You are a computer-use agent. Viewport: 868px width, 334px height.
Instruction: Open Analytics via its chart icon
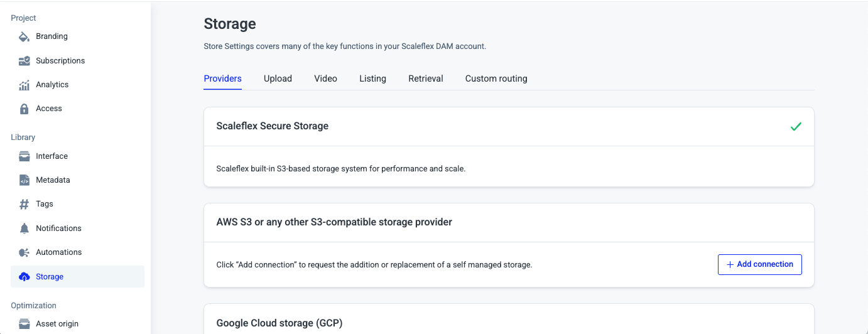[24, 85]
